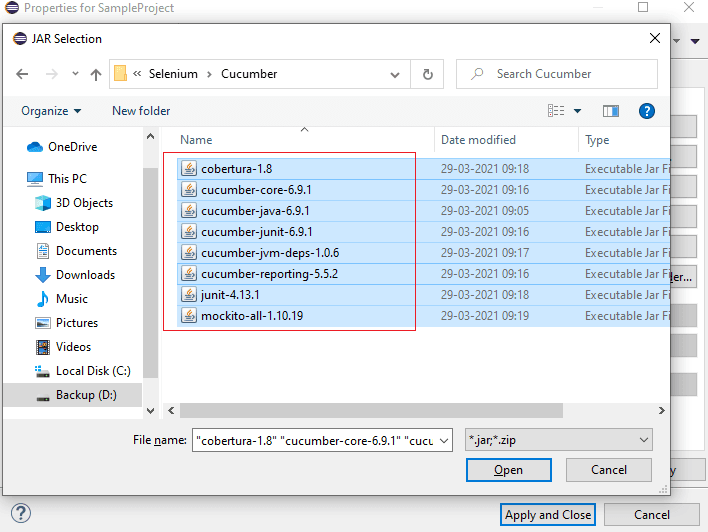Screen dimensions: 708x532
Task: Toggle the preview pane icon
Action: pos(612,111)
